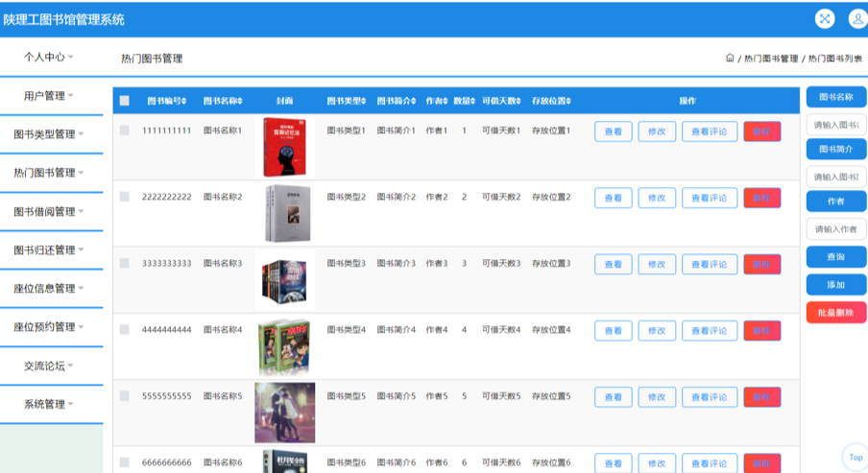Expand the 座位预约管理 sidebar menu
This screenshot has width=868, height=473.
(49, 327)
